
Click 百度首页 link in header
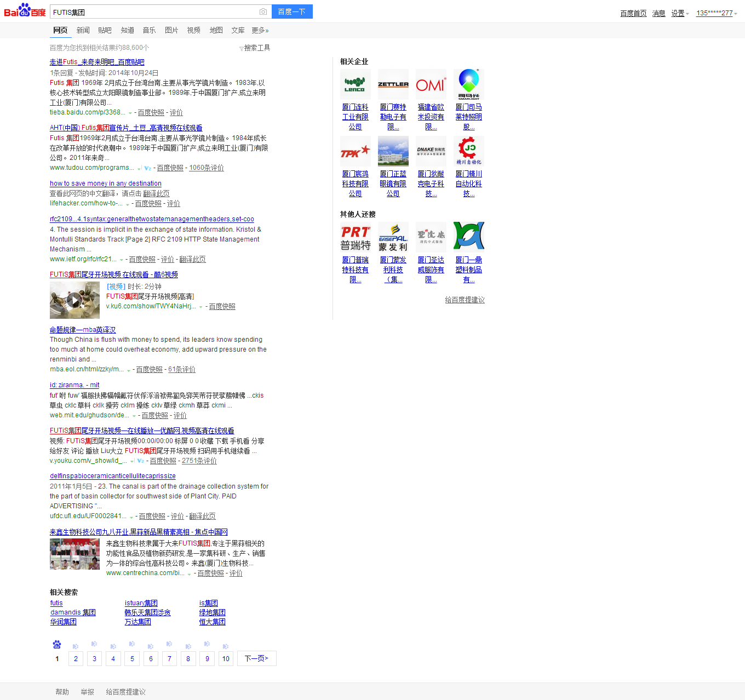[x=633, y=13]
